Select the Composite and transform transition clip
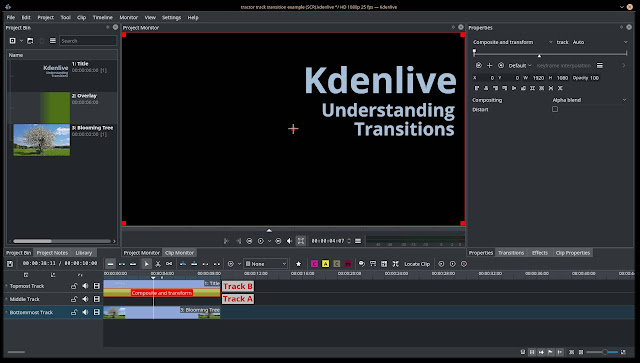 click(x=162, y=293)
